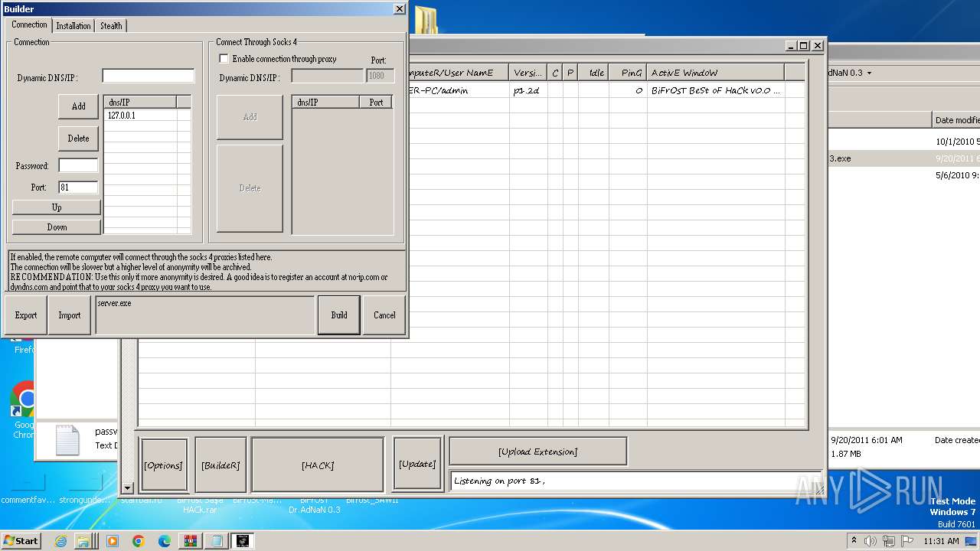Sort by Versi... column header
This screenshot has width=980, height=551.
(528, 73)
